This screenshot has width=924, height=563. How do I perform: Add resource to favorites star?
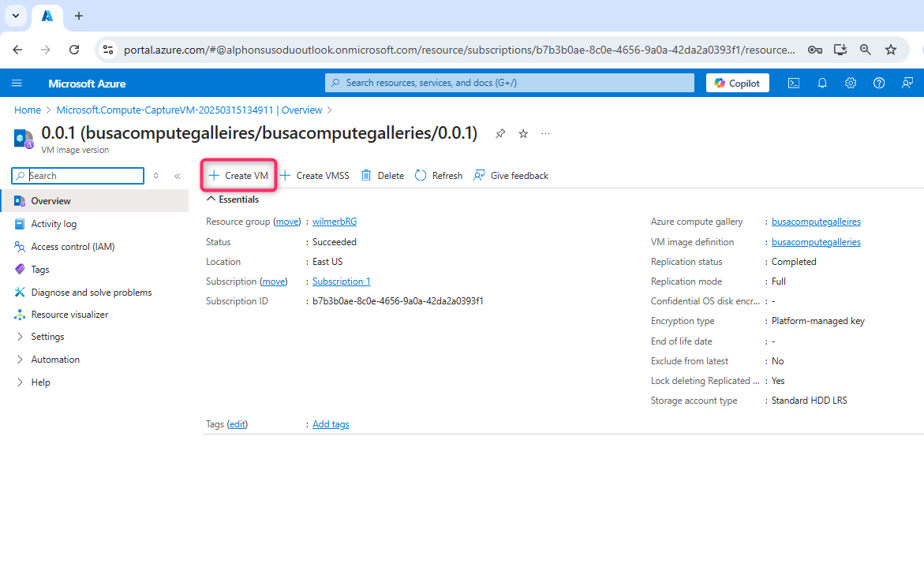point(522,134)
